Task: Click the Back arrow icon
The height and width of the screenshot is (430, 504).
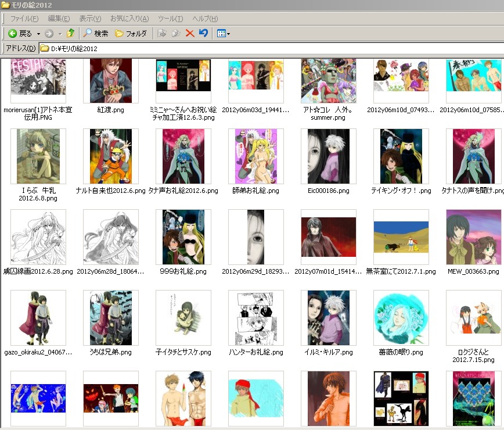Action: [x=13, y=34]
